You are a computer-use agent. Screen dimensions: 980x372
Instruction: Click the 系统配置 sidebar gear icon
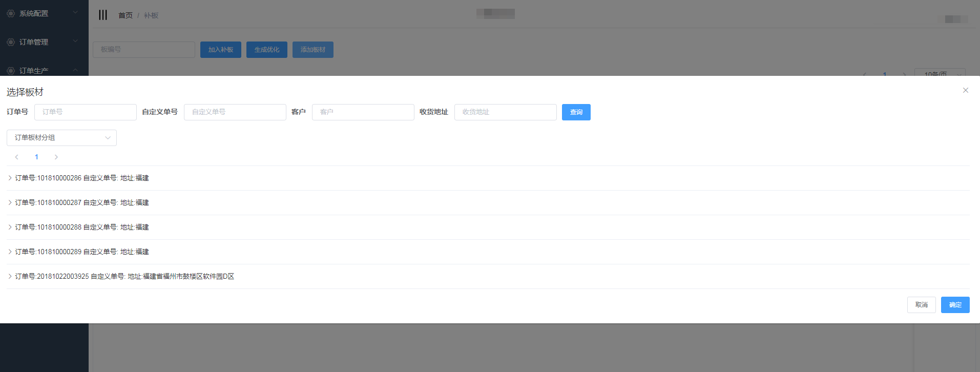click(11, 13)
